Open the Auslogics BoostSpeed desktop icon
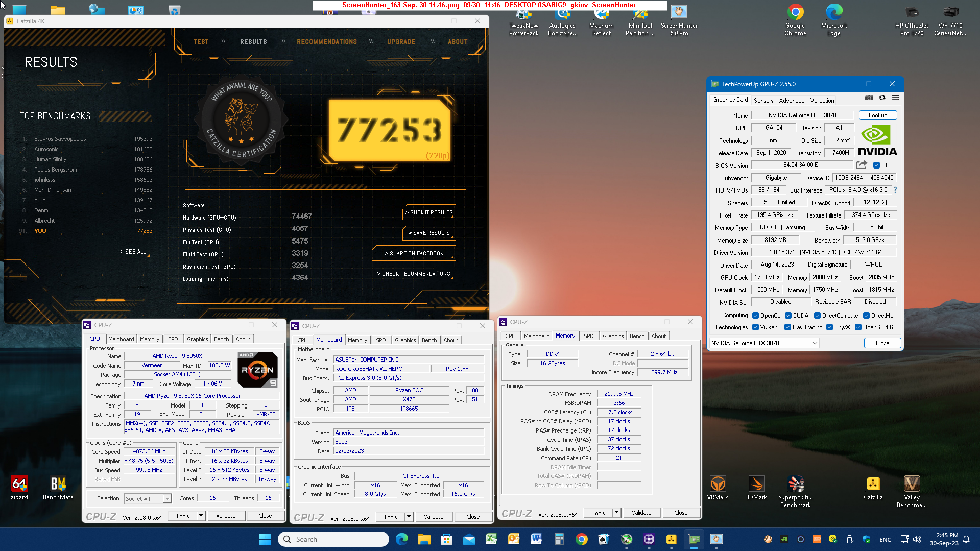Viewport: 980px width, 551px height. point(562,20)
